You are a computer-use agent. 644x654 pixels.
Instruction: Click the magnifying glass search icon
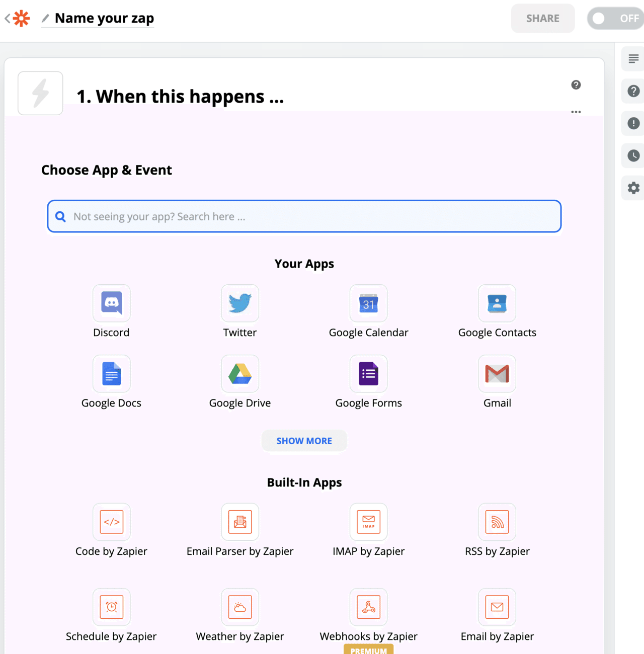[x=60, y=216]
